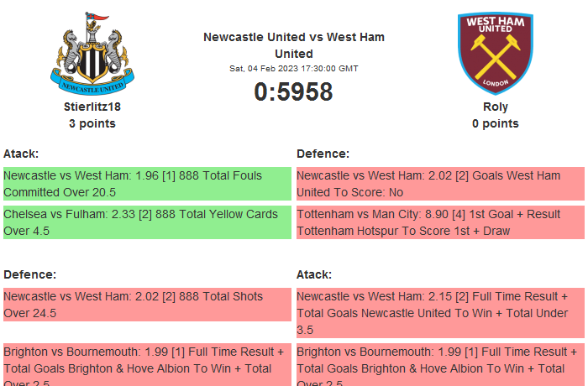Click the Newcastle United vs West Ham title

[x=294, y=45]
